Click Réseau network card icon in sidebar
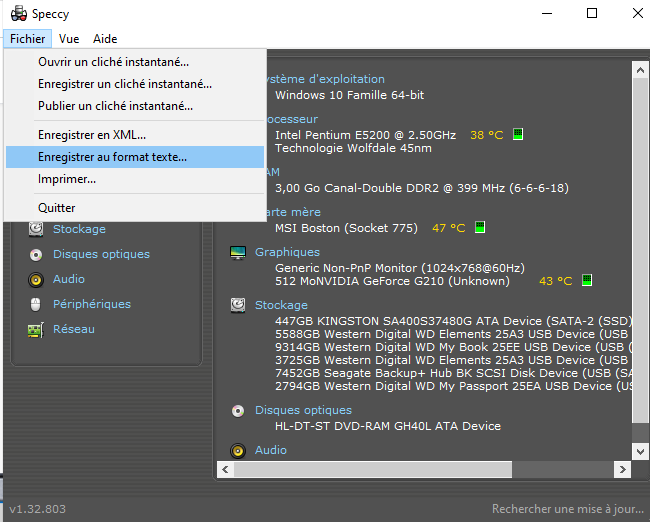The height and width of the screenshot is (522, 650). (36, 330)
